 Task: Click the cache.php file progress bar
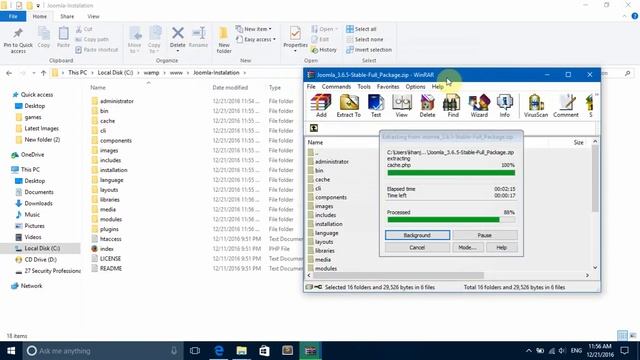451,173
